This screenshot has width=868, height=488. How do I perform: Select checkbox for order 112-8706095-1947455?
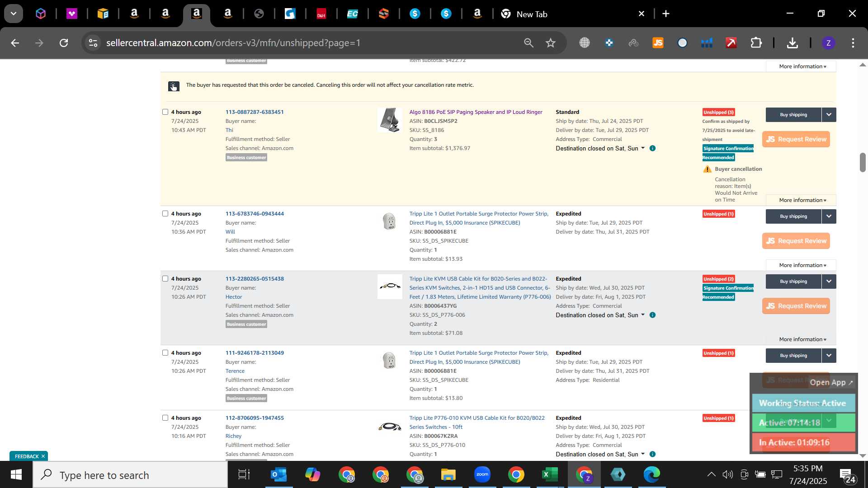(165, 418)
